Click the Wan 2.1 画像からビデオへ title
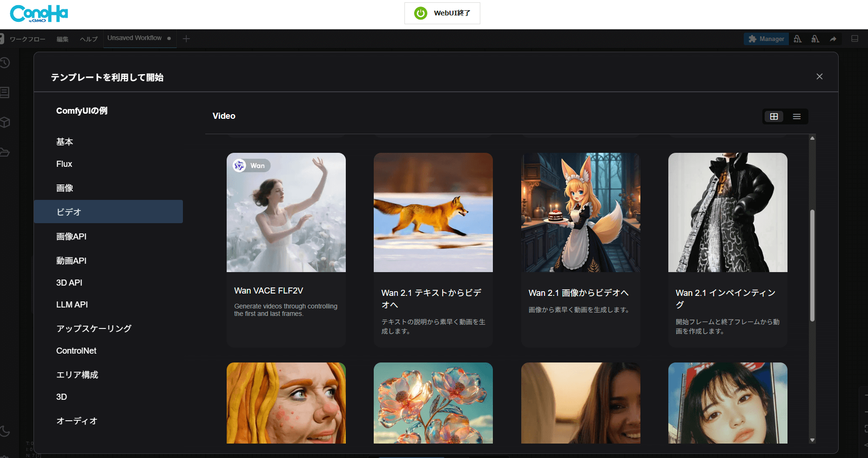This screenshot has width=868, height=458. (x=579, y=293)
